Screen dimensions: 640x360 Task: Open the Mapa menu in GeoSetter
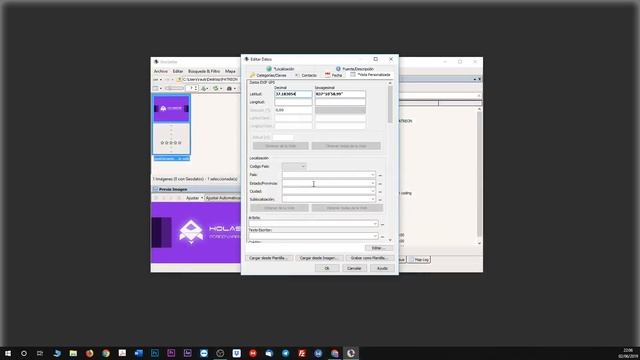click(230, 71)
